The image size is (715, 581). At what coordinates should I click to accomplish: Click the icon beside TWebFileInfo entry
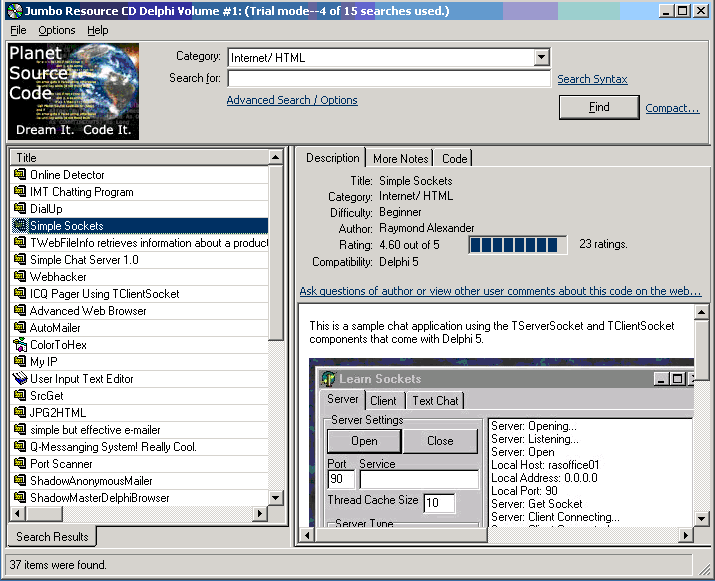tap(20, 242)
